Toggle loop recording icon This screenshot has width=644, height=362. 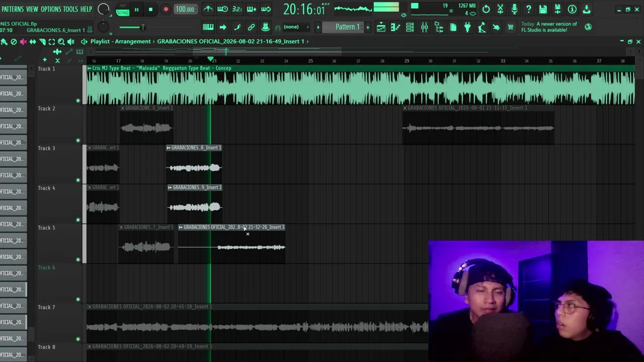click(266, 9)
